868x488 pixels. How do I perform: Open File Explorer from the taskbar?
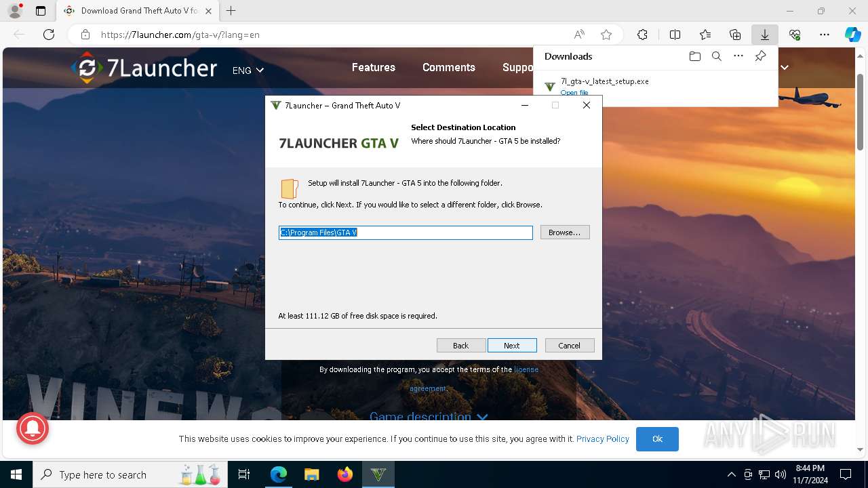[312, 474]
